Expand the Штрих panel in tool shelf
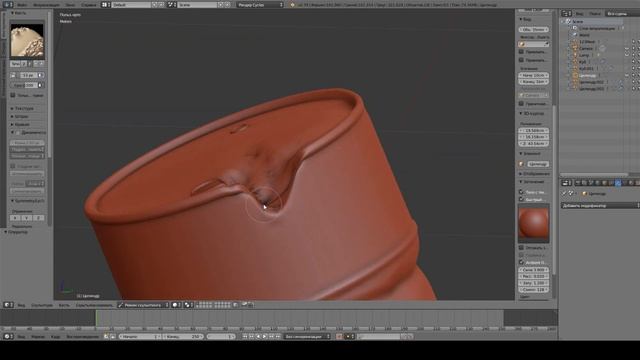640x360 pixels. point(20,116)
